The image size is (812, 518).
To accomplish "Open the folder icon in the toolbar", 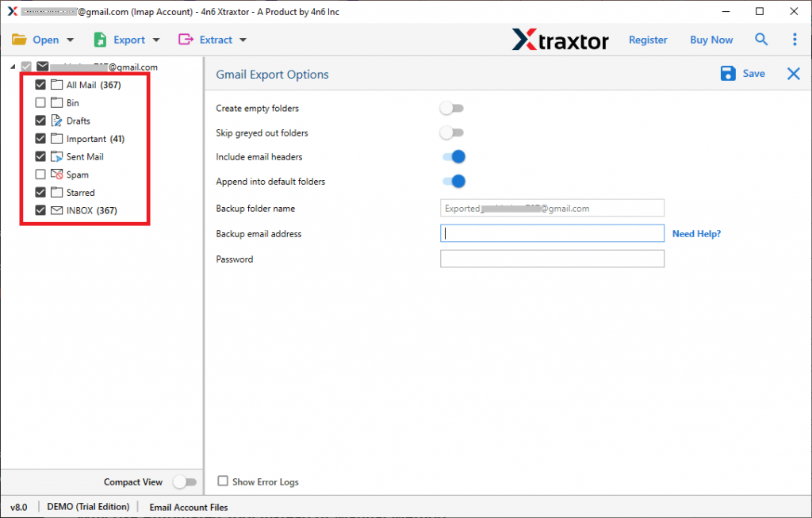I will [19, 40].
